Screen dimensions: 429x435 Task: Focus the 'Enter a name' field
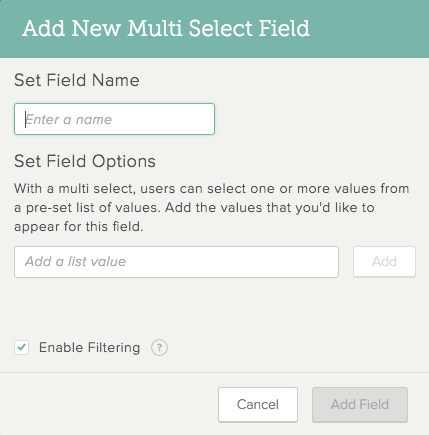click(114, 119)
